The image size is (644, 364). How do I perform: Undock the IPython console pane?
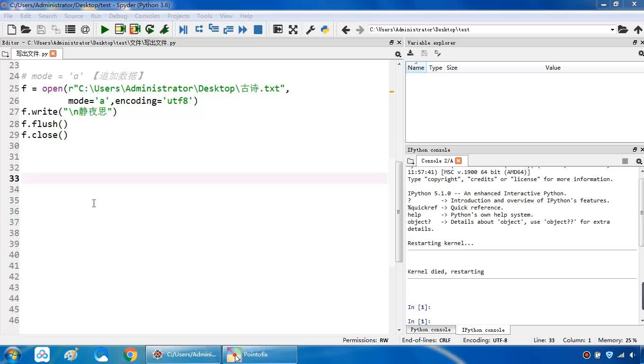click(635, 150)
